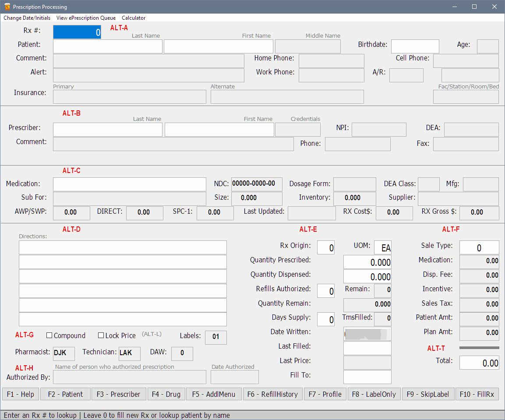Focus the Rx # input field

(x=77, y=32)
